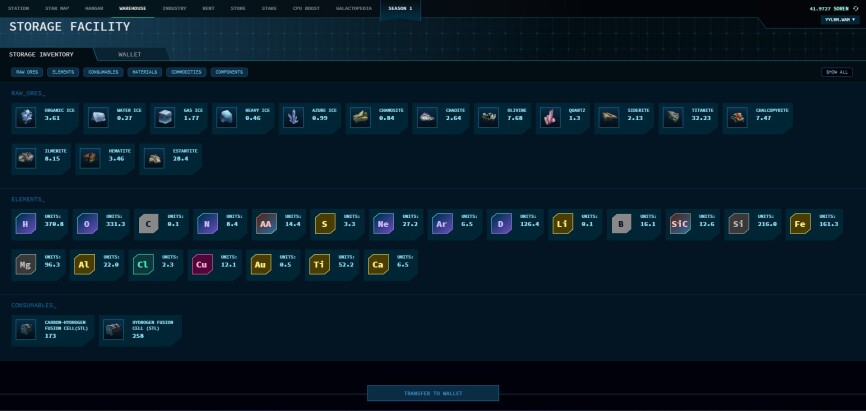
Task: Choose the Titanite ore icon
Action: (x=673, y=118)
